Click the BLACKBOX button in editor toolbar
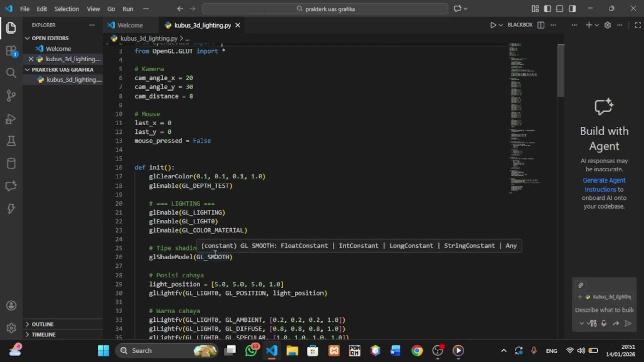 click(x=520, y=25)
